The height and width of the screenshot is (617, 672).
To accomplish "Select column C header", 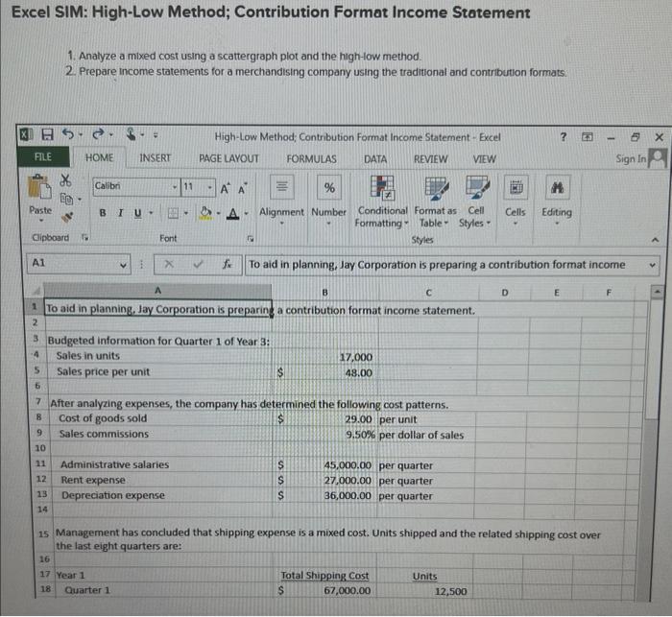I will click(428, 293).
